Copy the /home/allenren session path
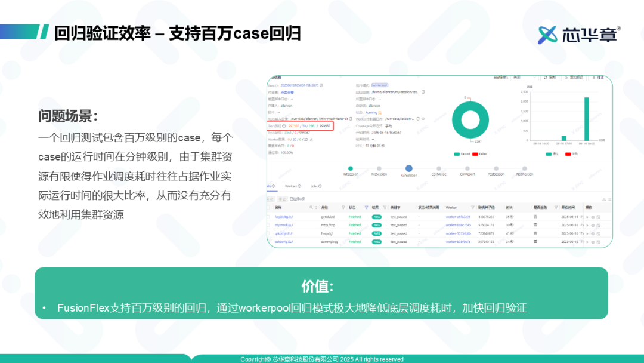Screen dimensions: 644x363 click(423, 92)
